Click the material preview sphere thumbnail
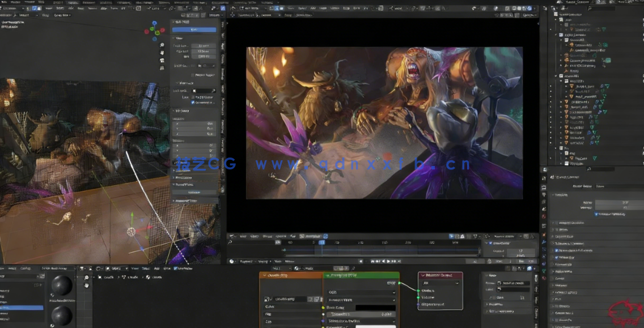 62,286
